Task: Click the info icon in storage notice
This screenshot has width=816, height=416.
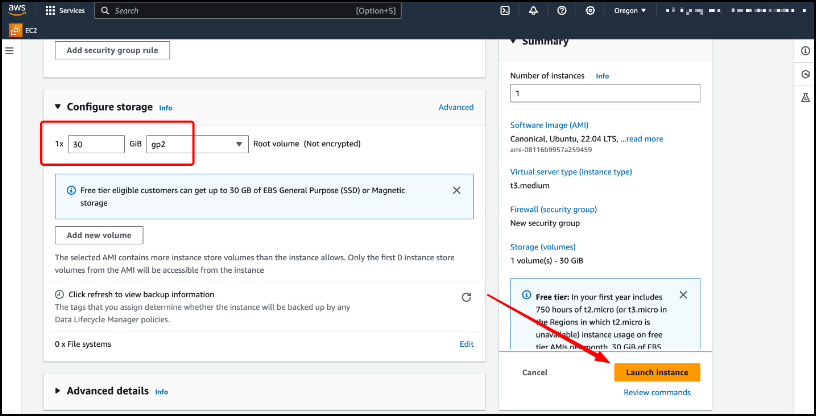Action: (x=71, y=191)
